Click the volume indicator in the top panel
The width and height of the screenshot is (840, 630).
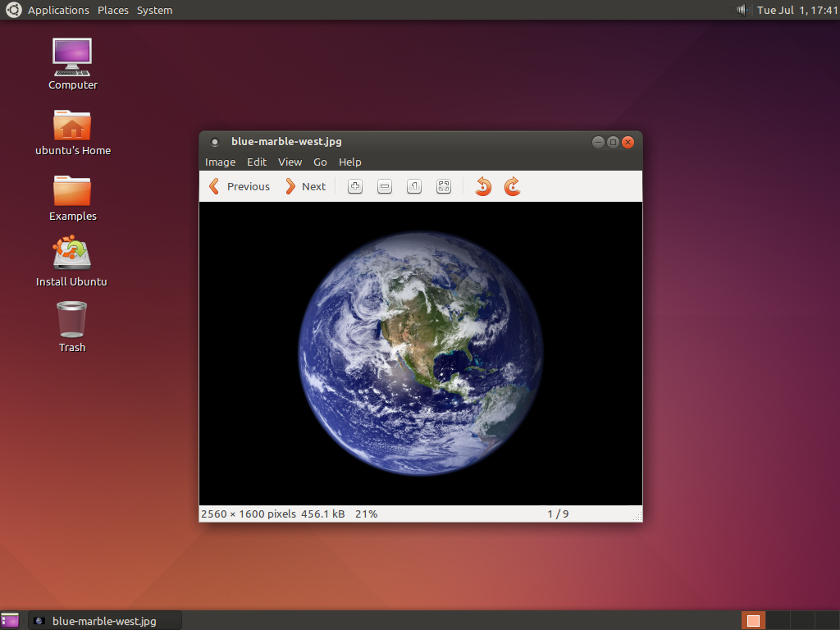pos(741,10)
